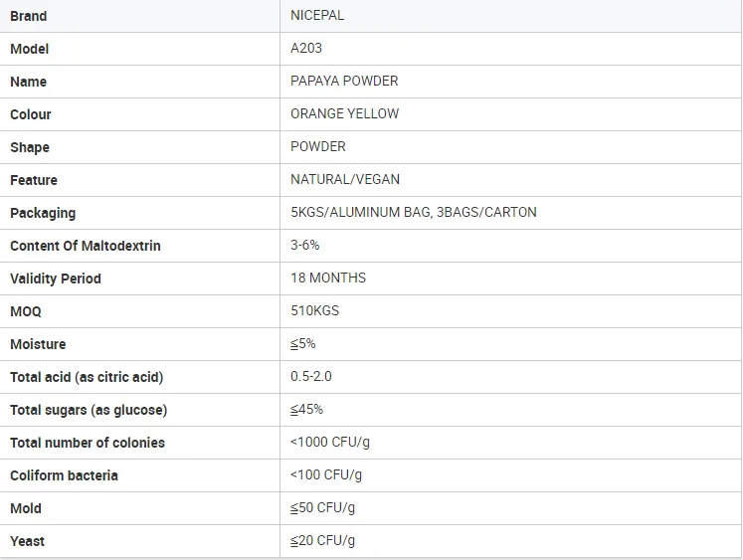The image size is (743, 560).
Task: Click the NATURAL/VEGAN feature value
Action: pos(345,179)
